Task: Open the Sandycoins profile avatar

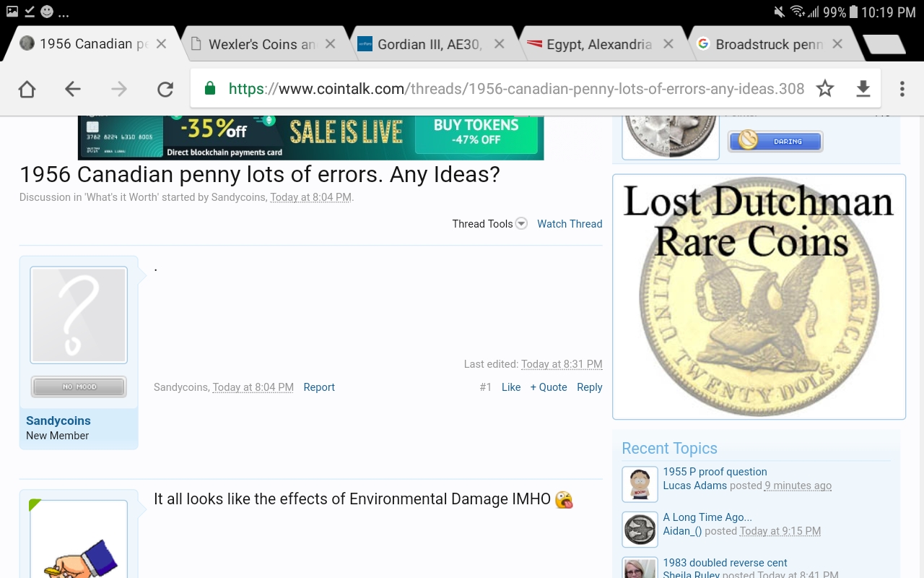Action: (x=79, y=315)
